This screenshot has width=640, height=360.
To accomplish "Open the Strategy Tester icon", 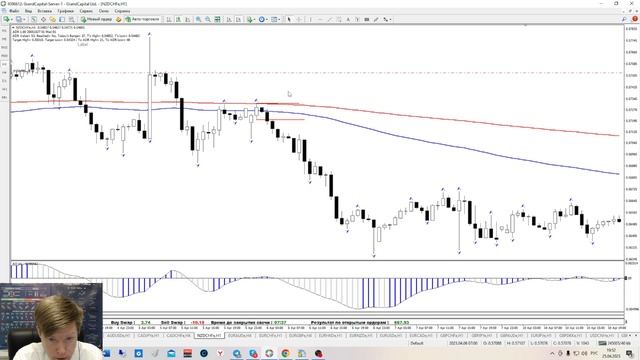I will point(71,19).
